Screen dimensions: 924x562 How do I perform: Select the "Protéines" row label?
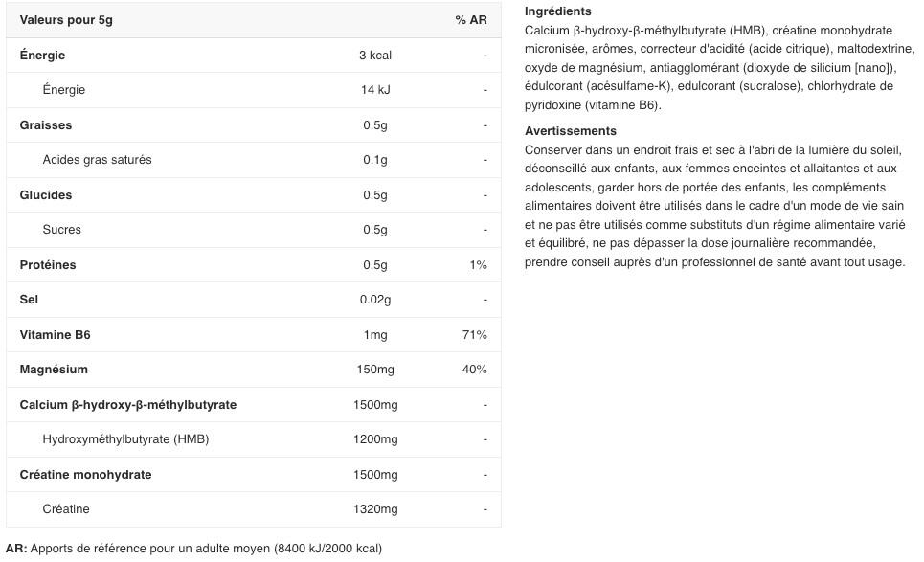(48, 265)
